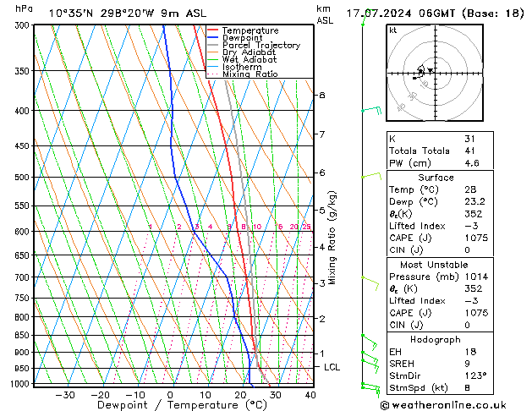Click the 500 hPa pressure label
The width and height of the screenshot is (532, 411).
click(24, 178)
